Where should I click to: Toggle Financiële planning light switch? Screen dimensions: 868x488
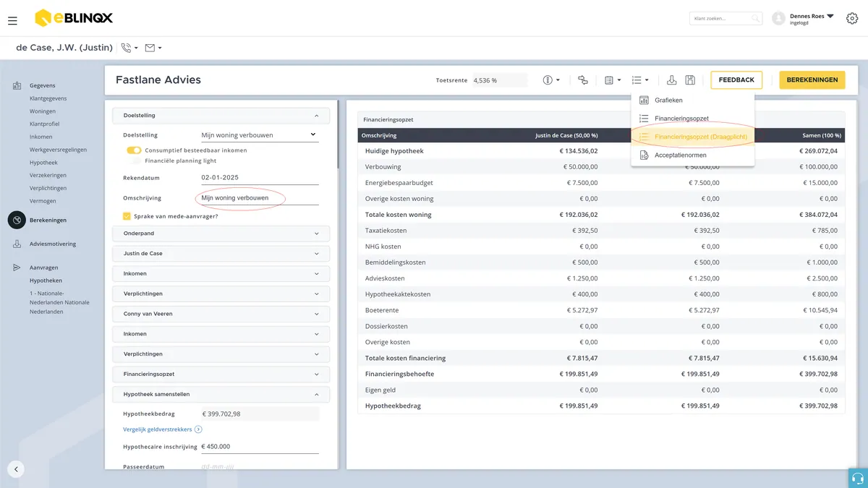pyautogui.click(x=134, y=161)
